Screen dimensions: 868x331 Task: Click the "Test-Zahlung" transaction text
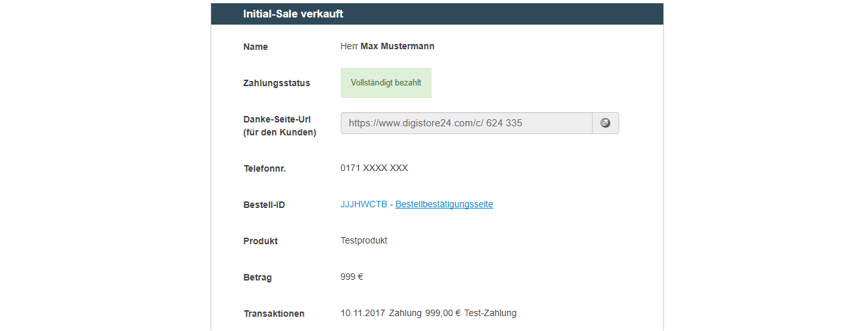pyautogui.click(x=490, y=314)
